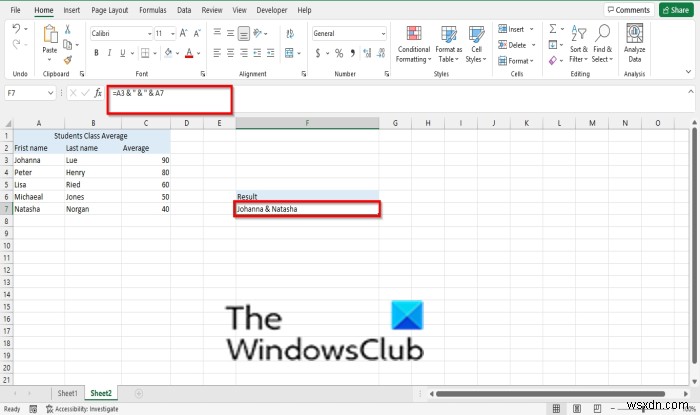The width and height of the screenshot is (700, 415).
Task: Switch to Sheet1 tab
Action: (x=67, y=393)
